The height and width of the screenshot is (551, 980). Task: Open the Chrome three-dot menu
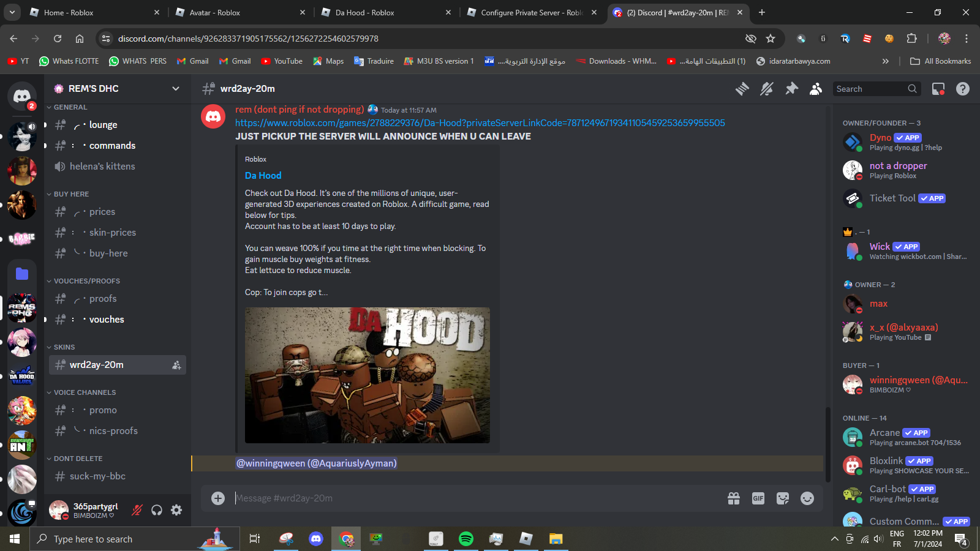[967, 39]
